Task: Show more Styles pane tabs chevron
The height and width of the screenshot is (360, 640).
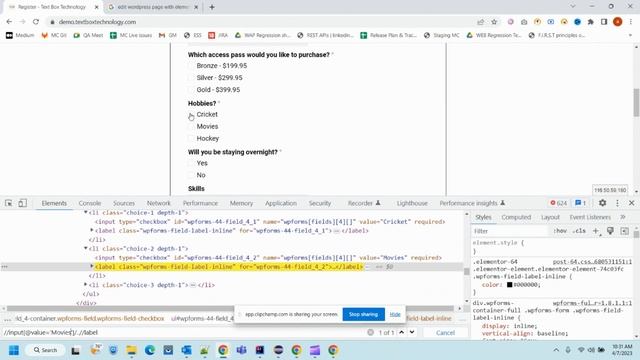Action: (622, 217)
